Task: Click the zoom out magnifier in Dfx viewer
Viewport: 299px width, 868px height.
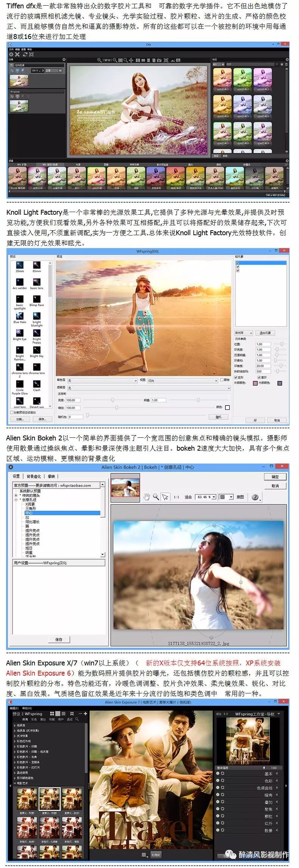Action: pos(115,60)
